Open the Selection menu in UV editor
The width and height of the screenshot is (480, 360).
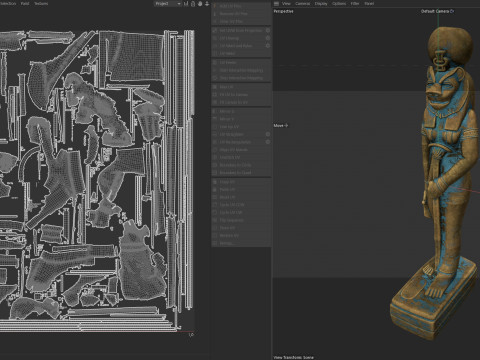pos(8,3)
